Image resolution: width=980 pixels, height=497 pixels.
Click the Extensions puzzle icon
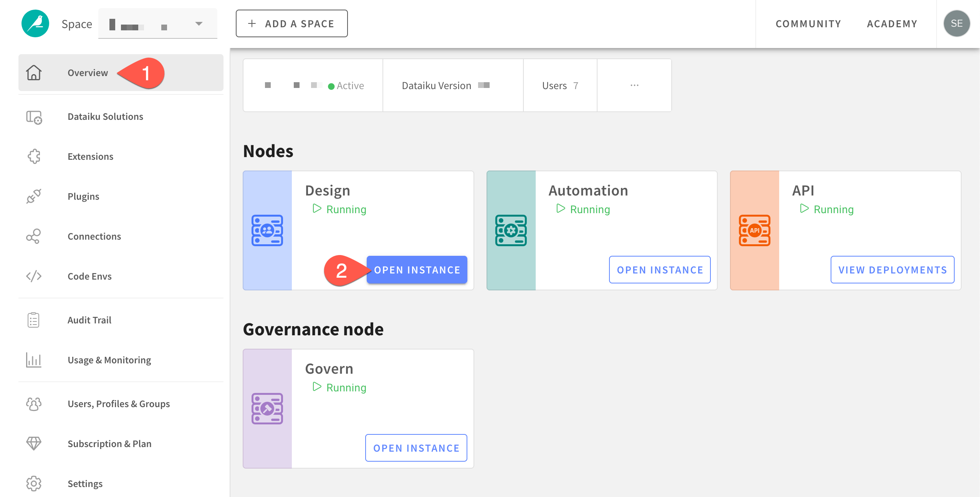34,156
